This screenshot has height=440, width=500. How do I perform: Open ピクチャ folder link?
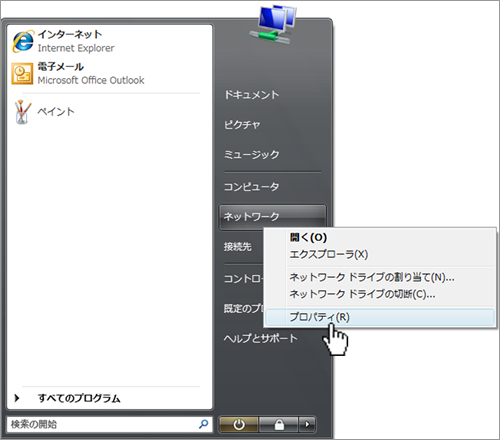click(x=242, y=125)
